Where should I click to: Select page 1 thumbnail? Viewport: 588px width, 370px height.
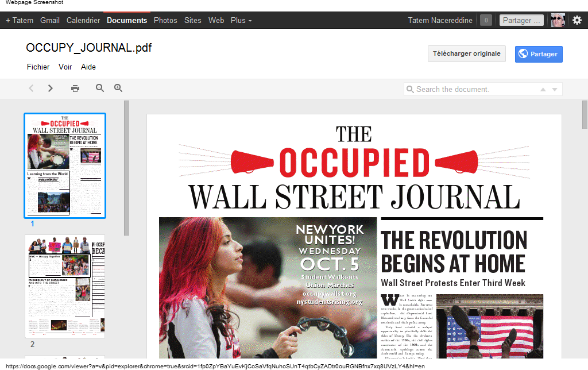click(65, 165)
